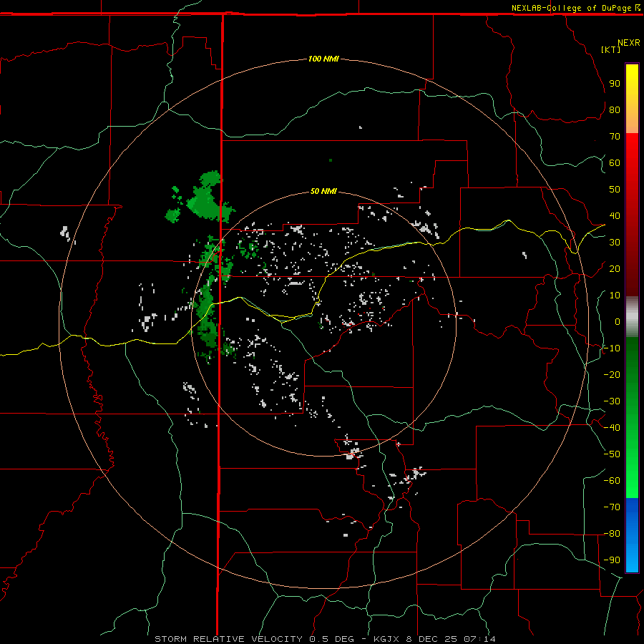644x644 pixels.
Task: Select the -20 value on the velocity scale
Action: coord(612,374)
